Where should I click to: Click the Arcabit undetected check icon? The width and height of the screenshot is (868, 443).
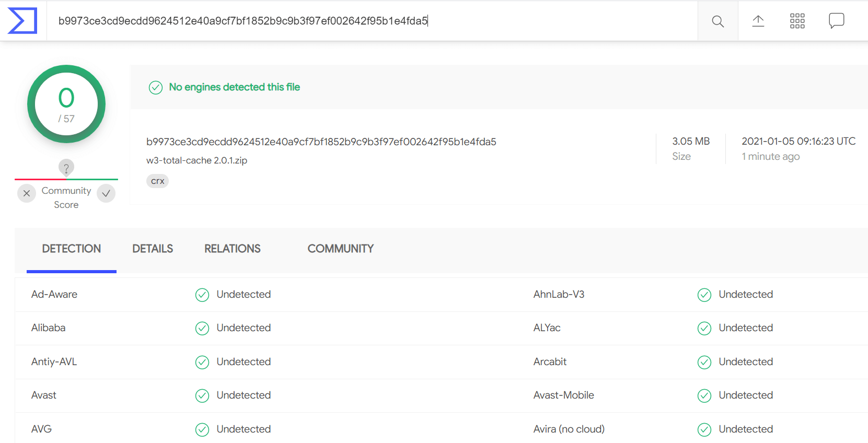(x=704, y=363)
